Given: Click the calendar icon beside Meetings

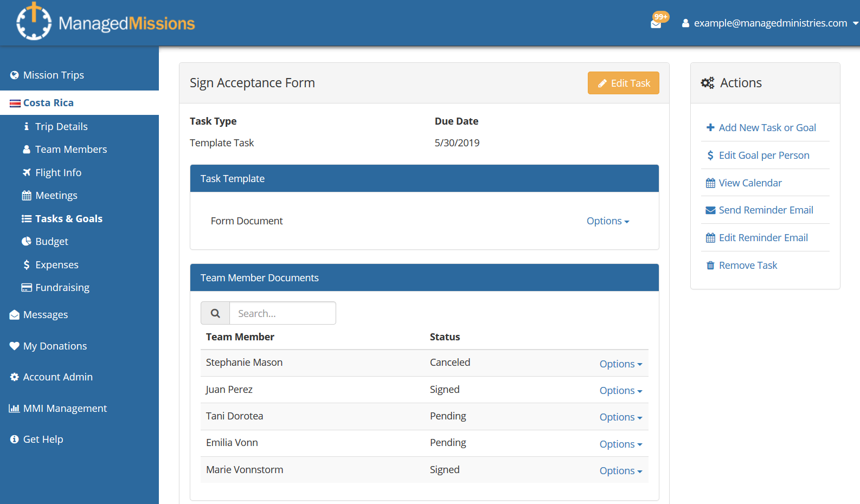Looking at the screenshot, I should point(26,195).
